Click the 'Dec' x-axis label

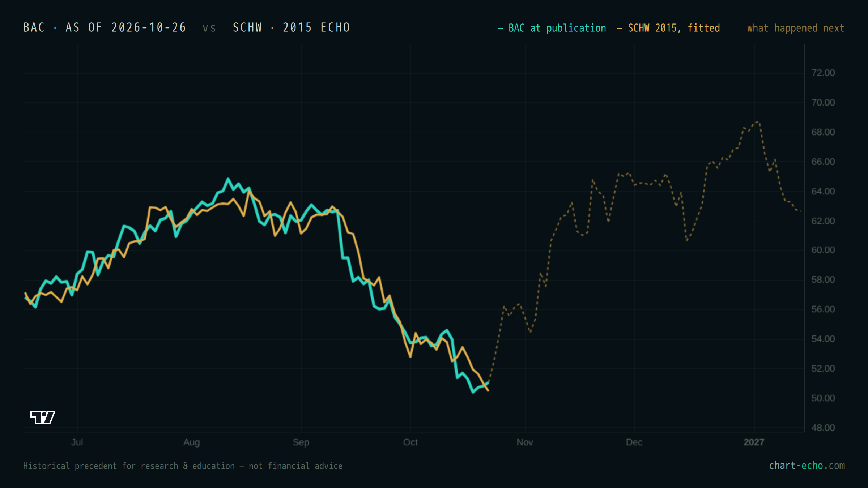click(634, 442)
